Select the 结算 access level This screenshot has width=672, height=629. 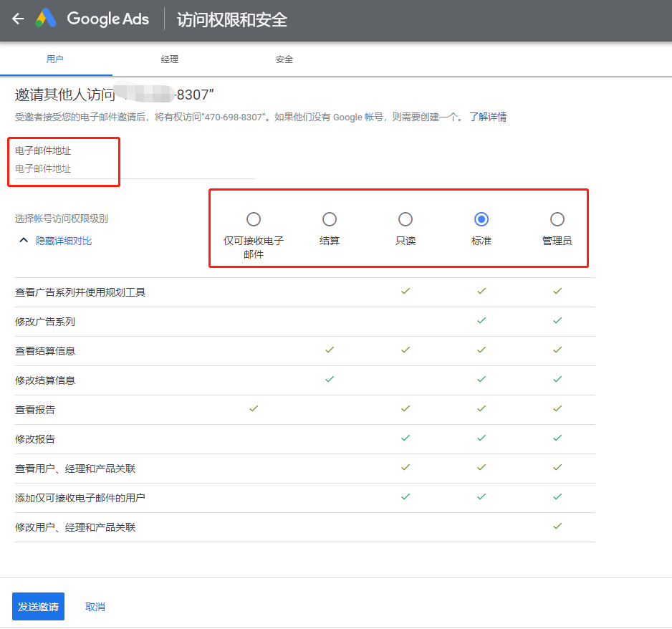coord(329,219)
